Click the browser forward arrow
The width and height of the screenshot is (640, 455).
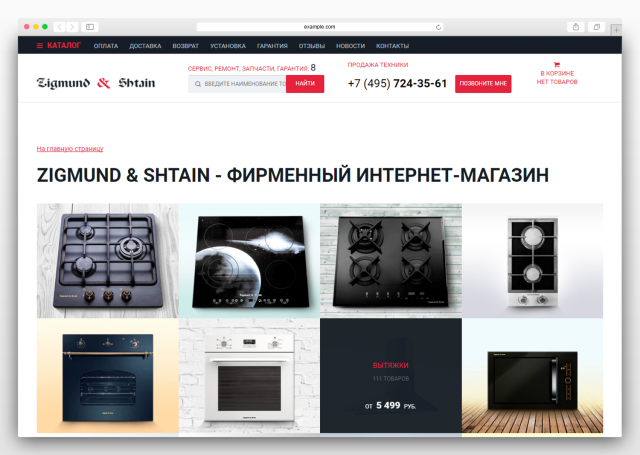pyautogui.click(x=72, y=27)
